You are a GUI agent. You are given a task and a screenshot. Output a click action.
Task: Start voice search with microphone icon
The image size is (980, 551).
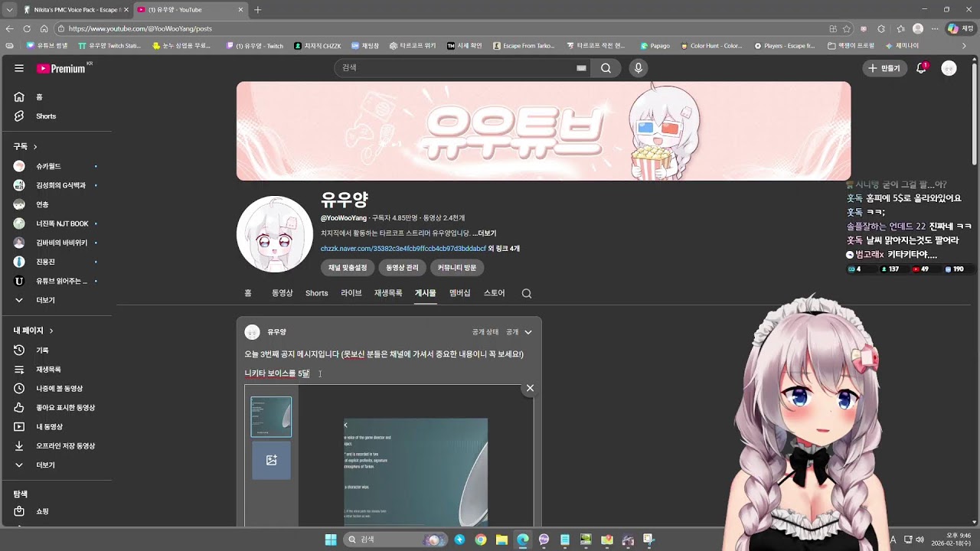pyautogui.click(x=638, y=68)
